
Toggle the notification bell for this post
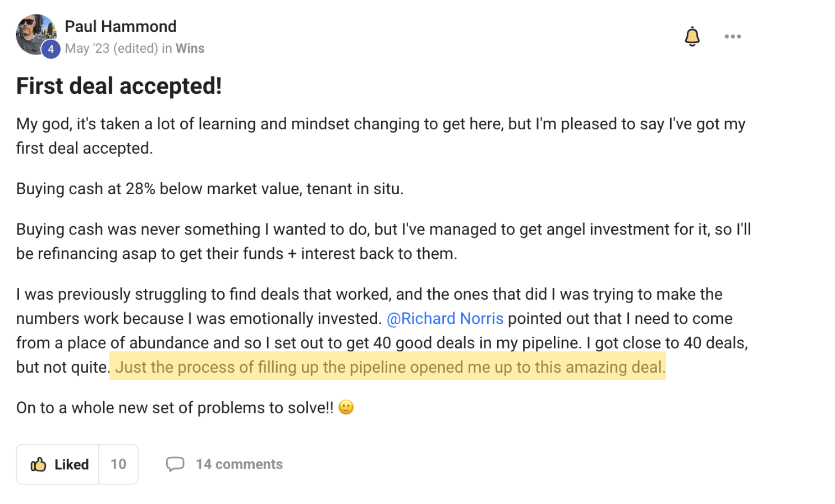pos(692,36)
